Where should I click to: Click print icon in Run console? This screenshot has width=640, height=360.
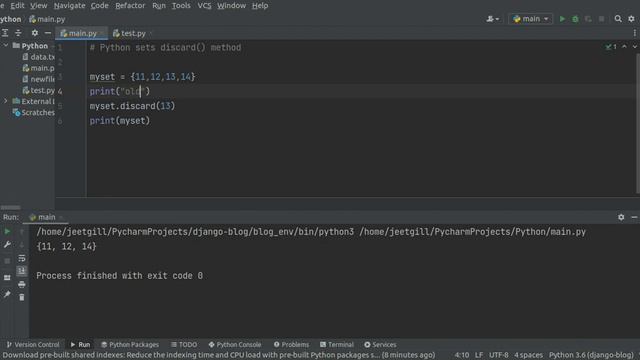click(22, 284)
